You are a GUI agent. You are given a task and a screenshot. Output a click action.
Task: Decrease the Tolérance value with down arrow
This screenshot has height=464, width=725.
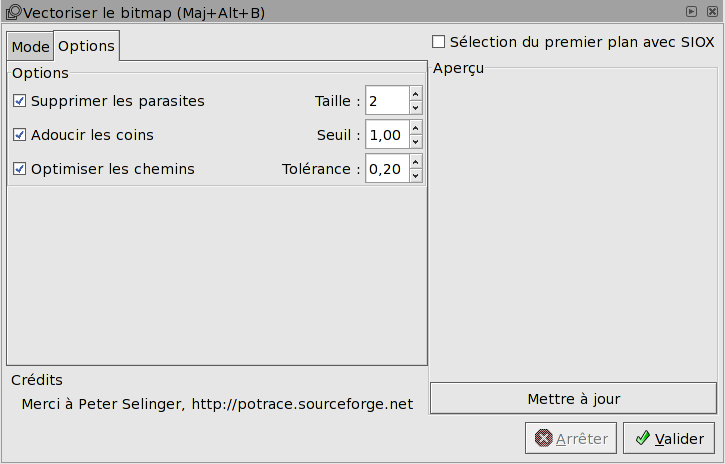(416, 176)
